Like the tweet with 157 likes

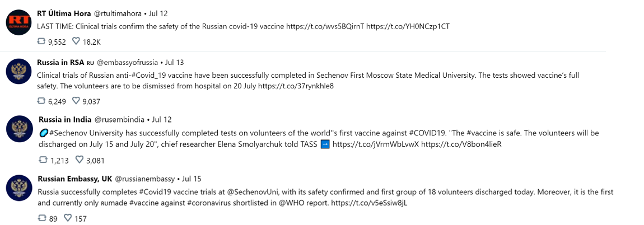(x=68, y=218)
